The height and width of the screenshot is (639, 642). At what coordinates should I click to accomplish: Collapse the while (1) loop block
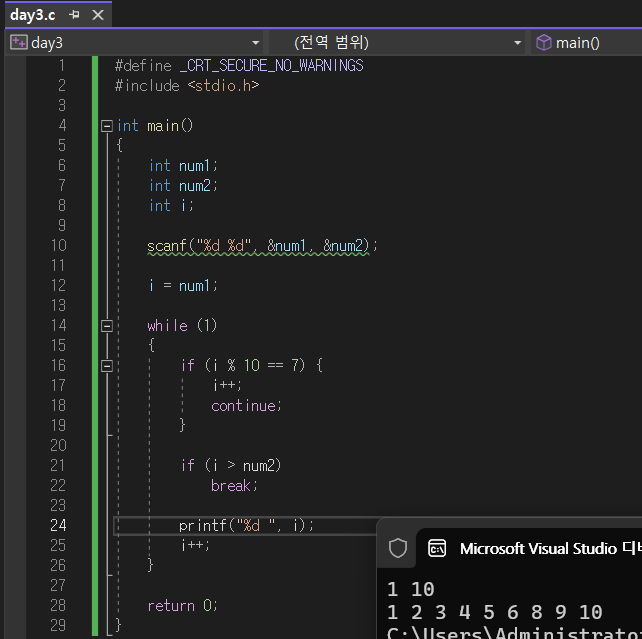[107, 326]
